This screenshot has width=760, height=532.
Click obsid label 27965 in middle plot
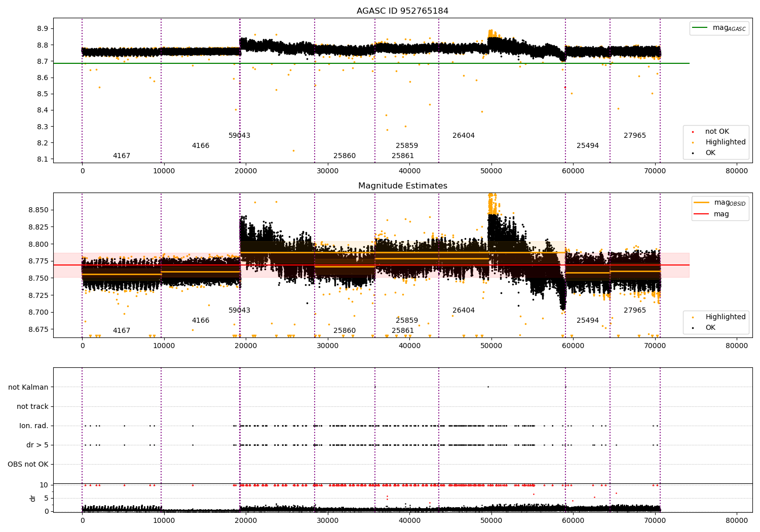(635, 311)
